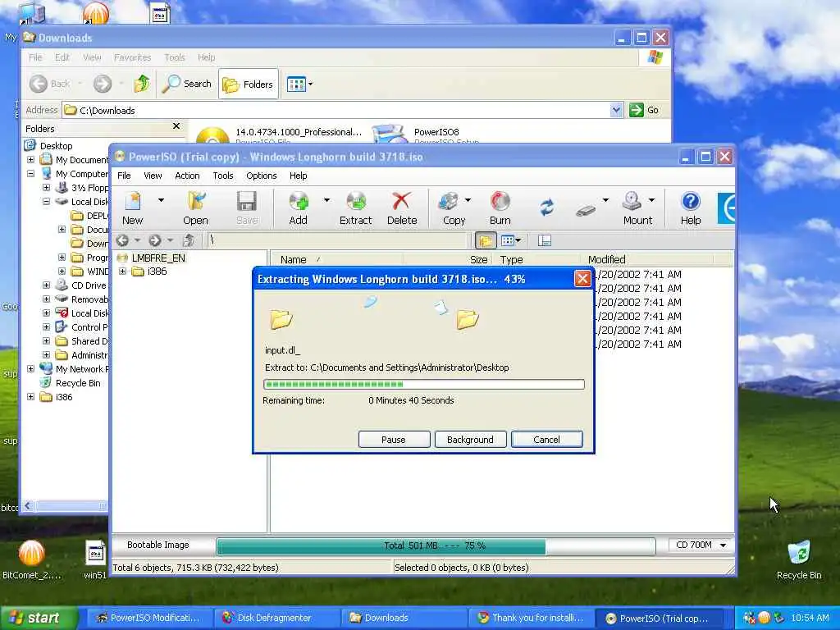Click the PowerISO properties pane icon
Screen dimensions: 840x630
pos(545,241)
